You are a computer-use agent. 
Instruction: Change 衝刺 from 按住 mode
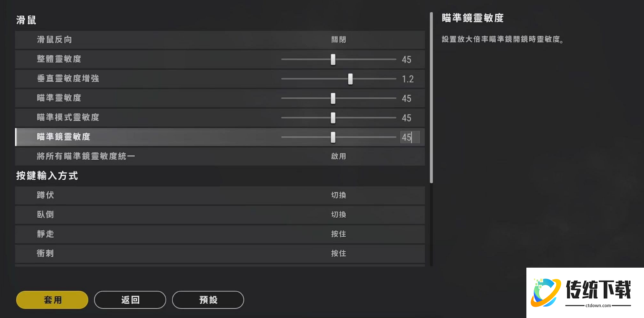[339, 253]
